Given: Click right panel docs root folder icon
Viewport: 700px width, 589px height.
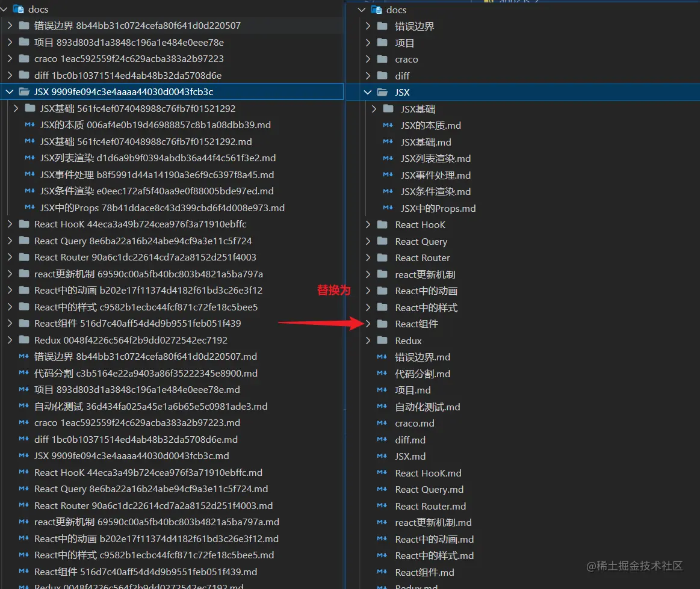Looking at the screenshot, I should tap(377, 10).
